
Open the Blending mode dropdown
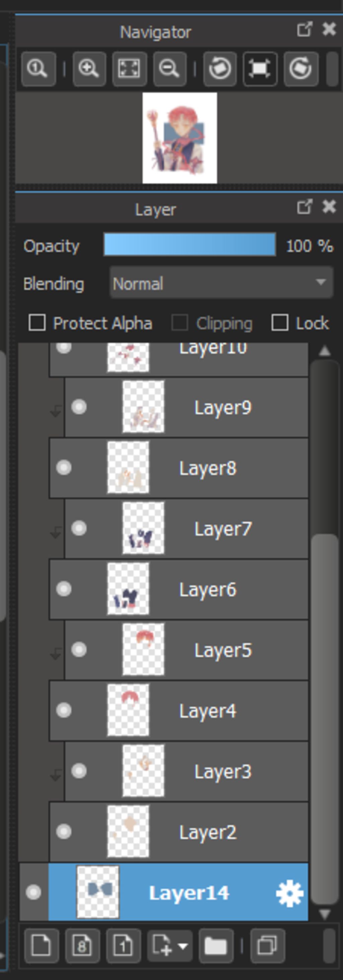pos(221,283)
